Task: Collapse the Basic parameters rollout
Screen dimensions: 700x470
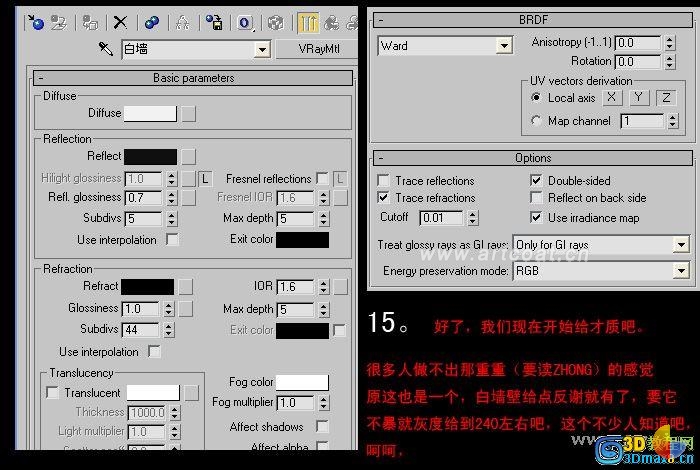Action: [193, 78]
